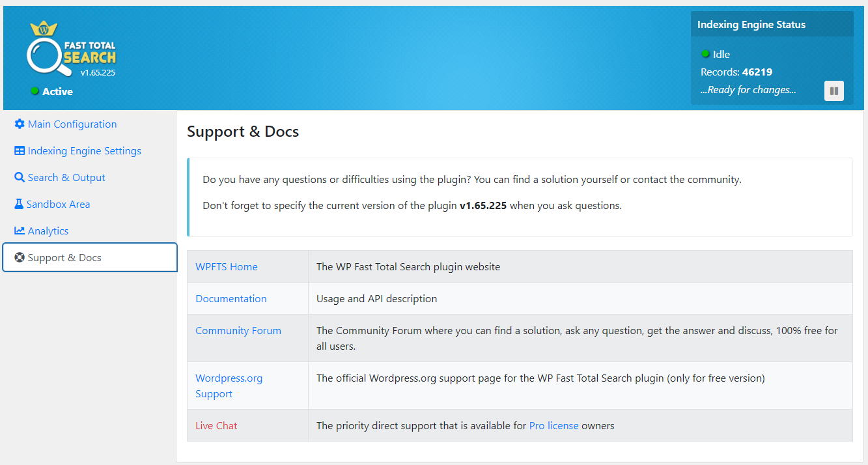868x465 pixels.
Task: Click the Records count 46219
Action: [757, 72]
